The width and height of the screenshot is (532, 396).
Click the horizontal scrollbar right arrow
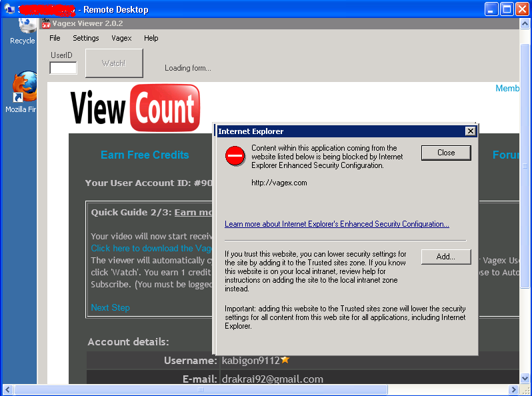[513, 389]
